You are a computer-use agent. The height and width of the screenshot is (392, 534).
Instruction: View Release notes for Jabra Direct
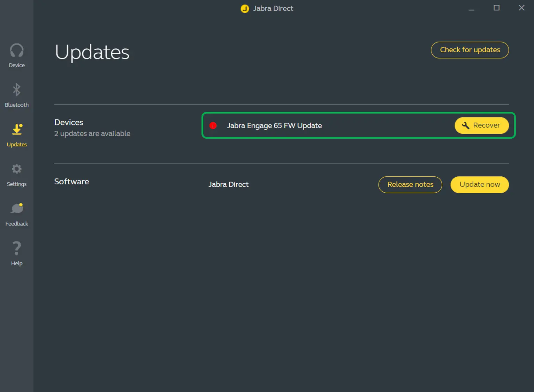410,184
